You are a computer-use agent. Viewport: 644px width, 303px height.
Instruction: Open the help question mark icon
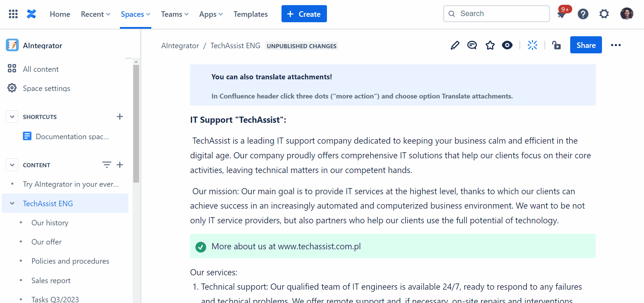pos(583,14)
